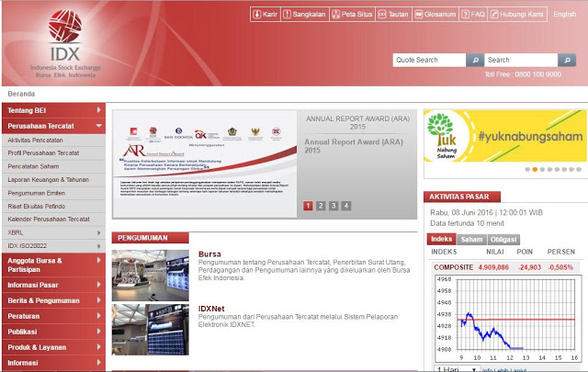Open Profil Perusahaan Tercatat item
The height and width of the screenshot is (372, 588).
53,153
